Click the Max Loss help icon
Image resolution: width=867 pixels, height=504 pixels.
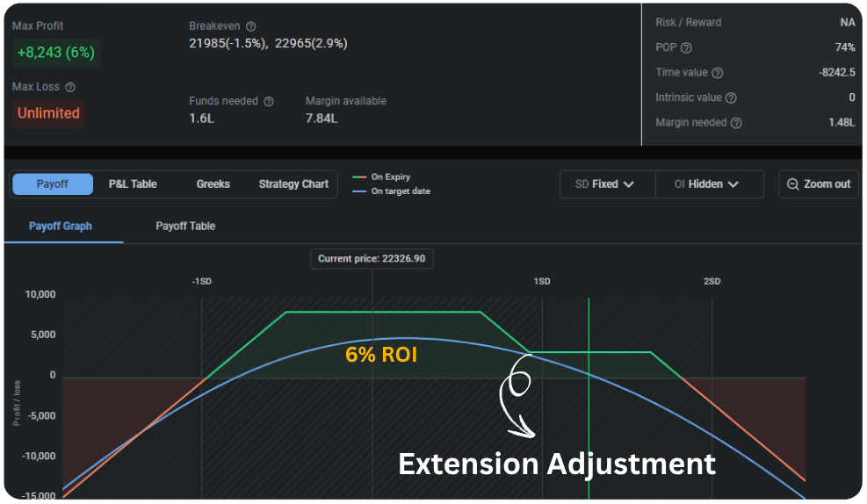70,87
